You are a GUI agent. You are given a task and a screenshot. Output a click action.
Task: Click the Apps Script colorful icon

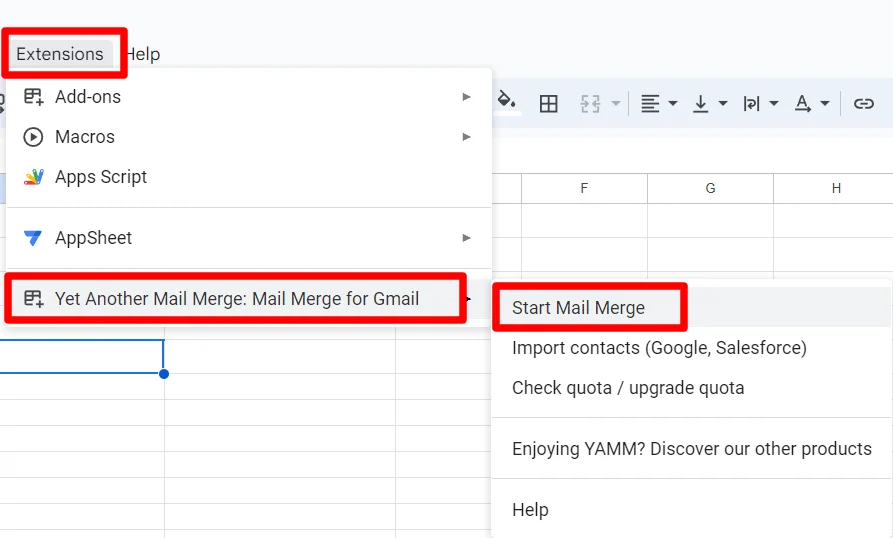(x=34, y=177)
